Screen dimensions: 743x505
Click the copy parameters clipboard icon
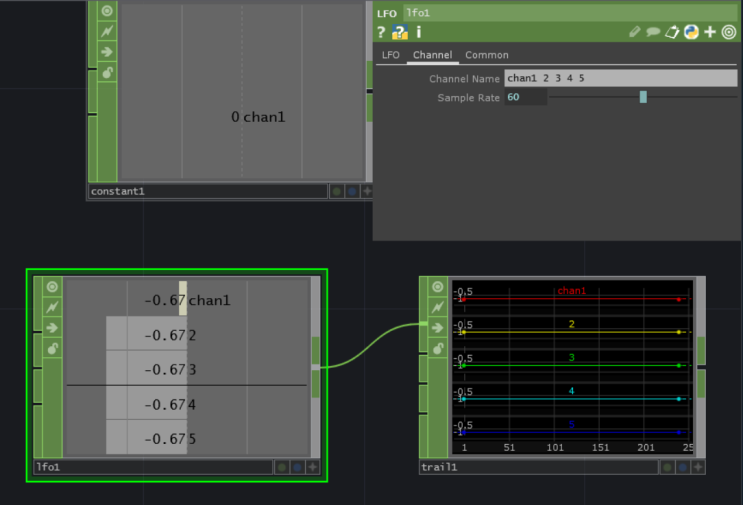(x=672, y=32)
